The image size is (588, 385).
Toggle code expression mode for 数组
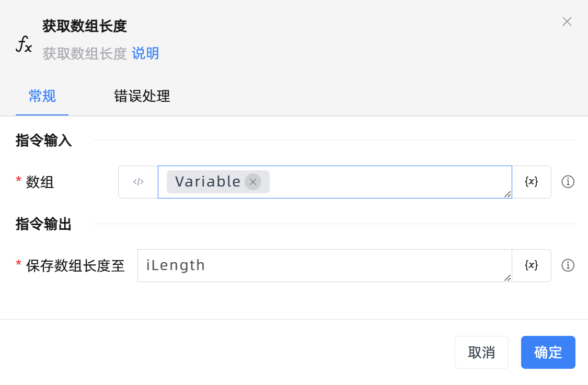[138, 182]
